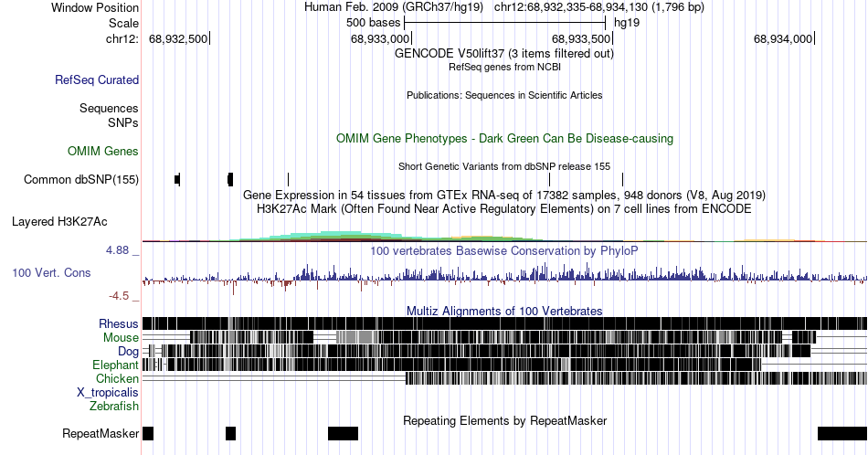Select the Chicken alignment row label

[x=117, y=378]
